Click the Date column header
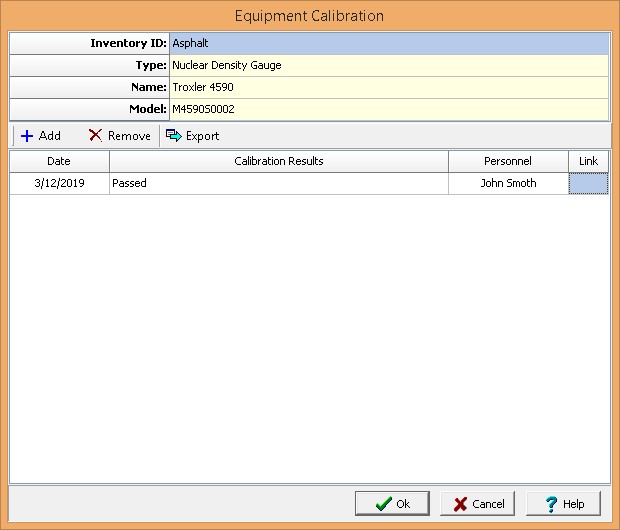 pyautogui.click(x=59, y=161)
